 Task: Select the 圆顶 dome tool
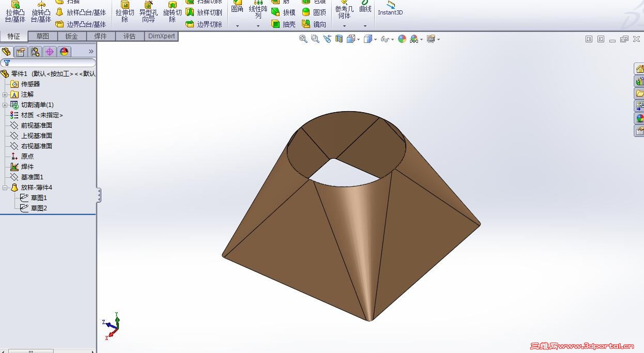coord(314,12)
